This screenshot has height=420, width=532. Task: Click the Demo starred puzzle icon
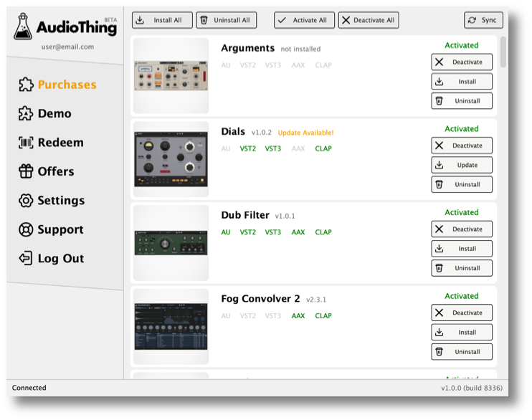[x=26, y=113]
